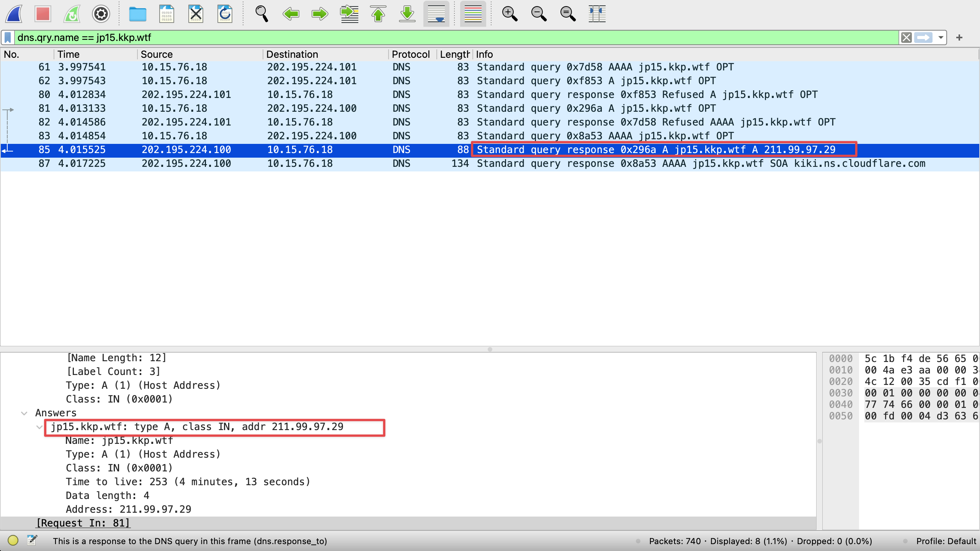Go to specified packet
This screenshot has width=980, height=551.
(349, 14)
